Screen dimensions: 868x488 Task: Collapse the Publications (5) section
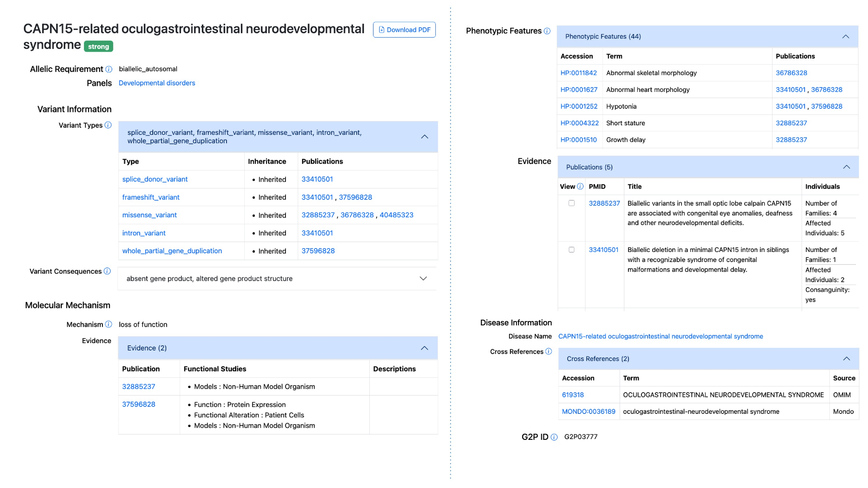846,167
